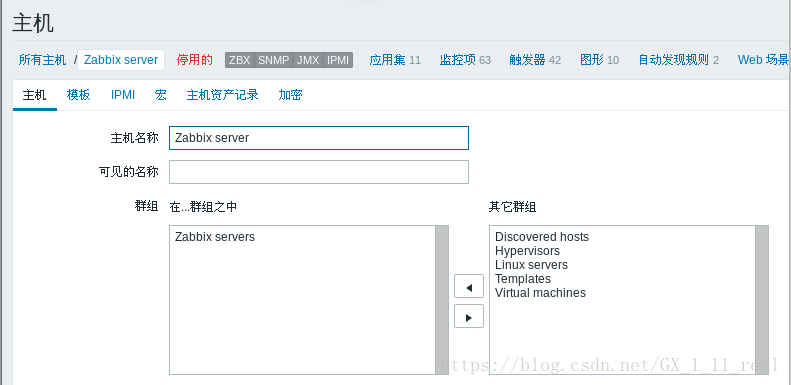Switch to the 模板 tab

click(x=78, y=95)
